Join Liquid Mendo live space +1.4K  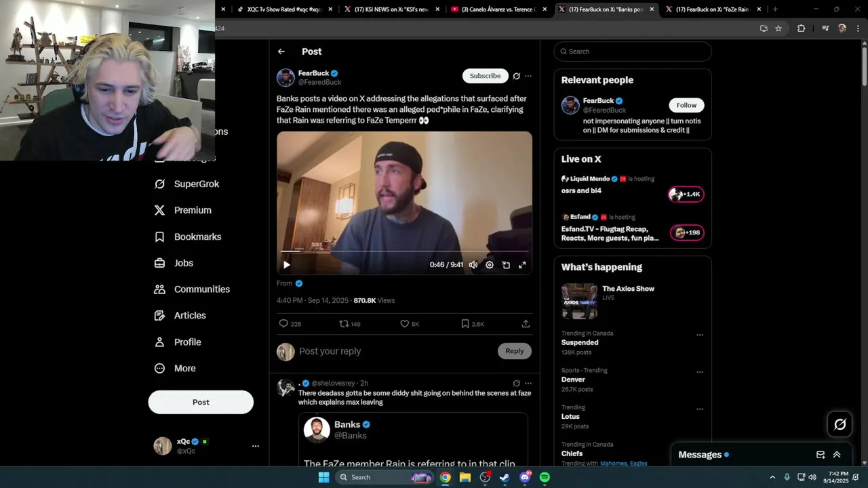(686, 195)
